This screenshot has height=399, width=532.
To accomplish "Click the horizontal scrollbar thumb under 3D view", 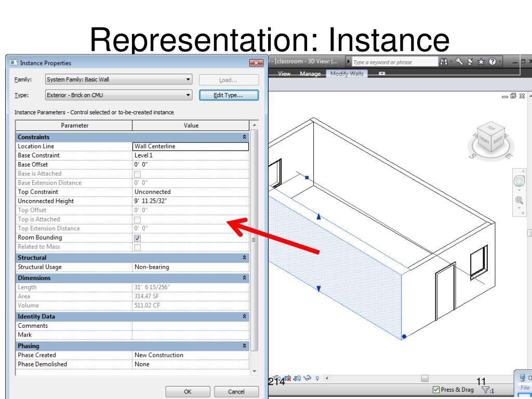I will [424, 378].
